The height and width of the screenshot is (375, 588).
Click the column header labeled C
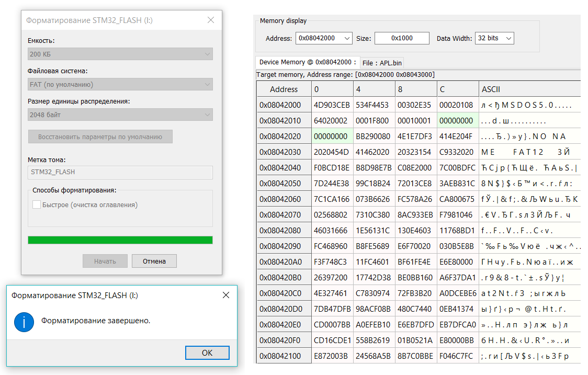458,89
